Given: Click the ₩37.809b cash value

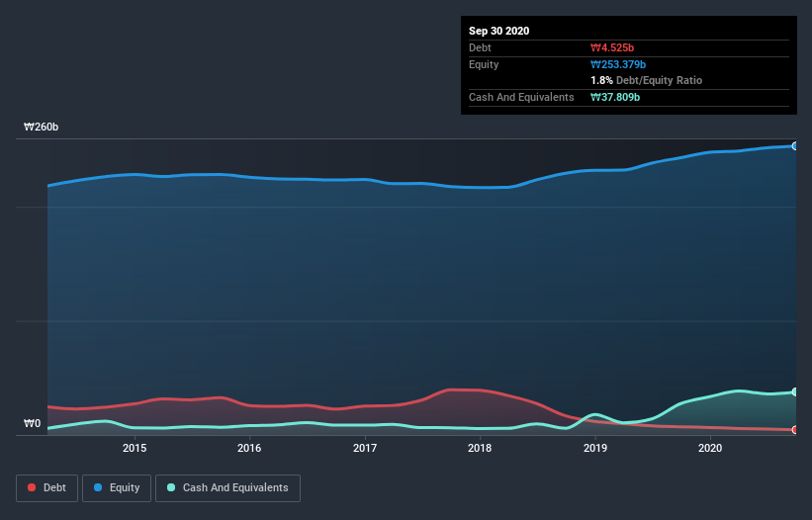Looking at the screenshot, I should (615, 97).
